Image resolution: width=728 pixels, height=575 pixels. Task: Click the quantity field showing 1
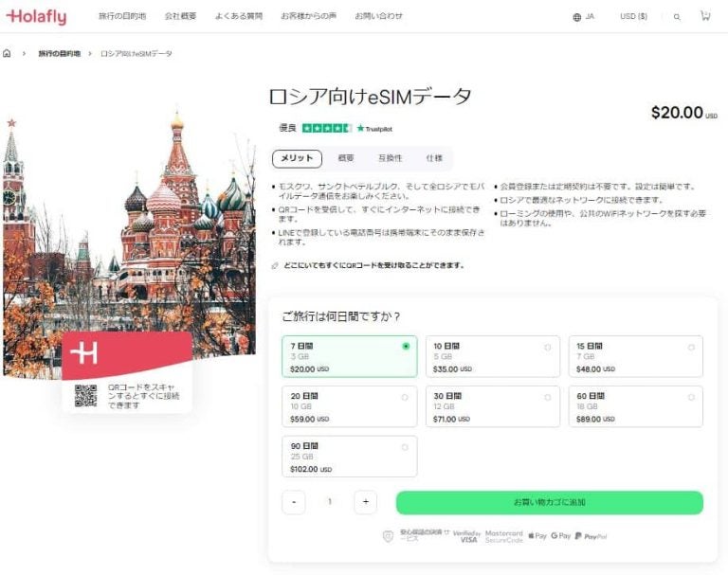tap(330, 502)
